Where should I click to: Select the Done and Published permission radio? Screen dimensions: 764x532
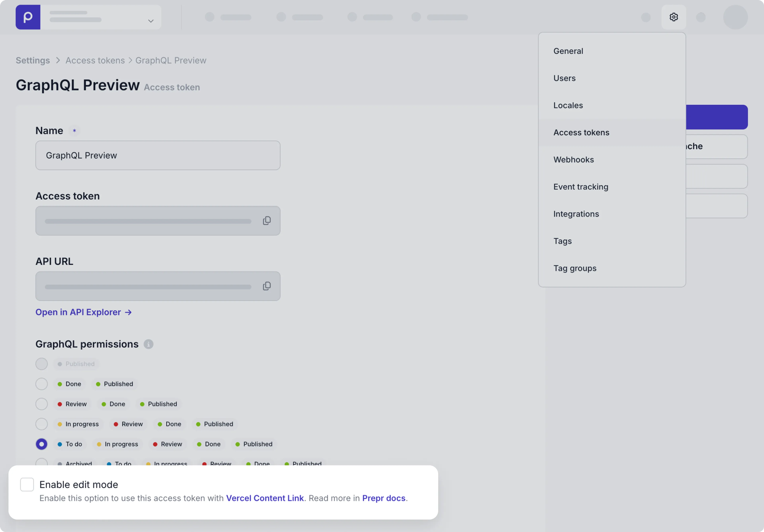42,384
